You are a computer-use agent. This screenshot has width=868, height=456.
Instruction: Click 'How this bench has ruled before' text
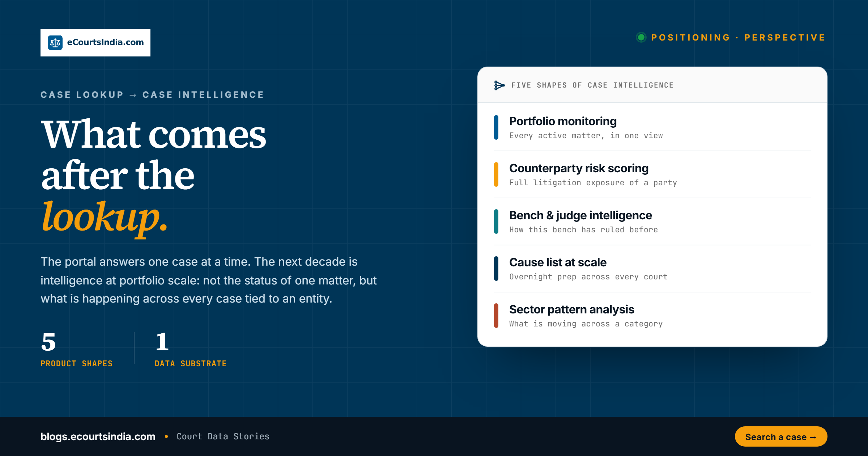click(x=583, y=230)
